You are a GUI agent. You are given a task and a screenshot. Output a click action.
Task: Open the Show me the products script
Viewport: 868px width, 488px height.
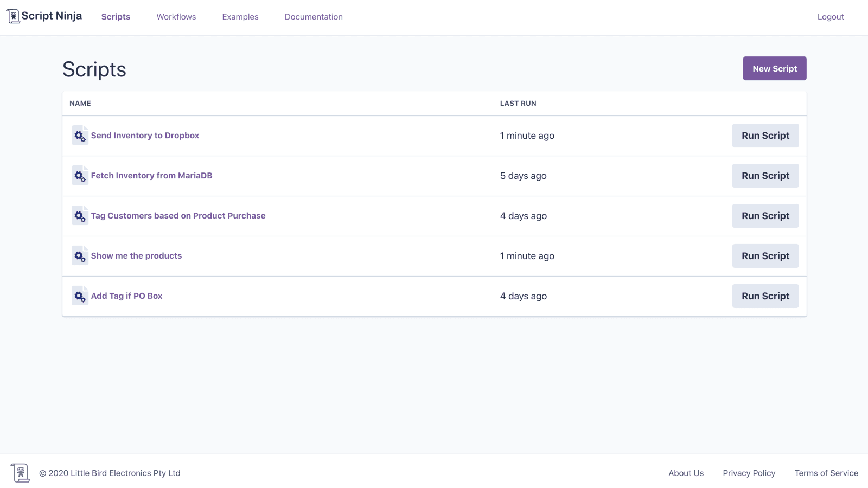[x=136, y=256]
